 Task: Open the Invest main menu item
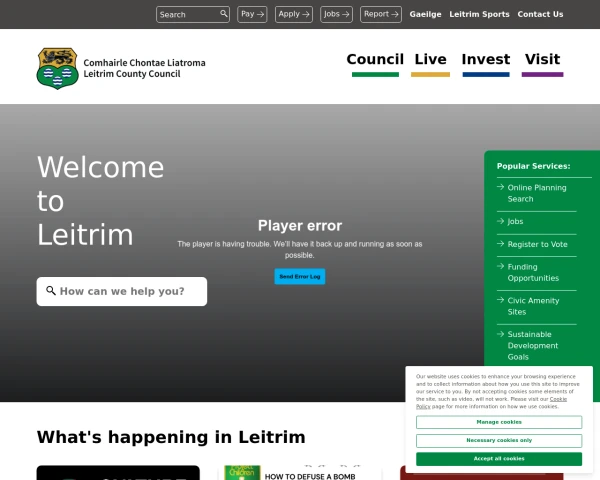[x=486, y=63]
